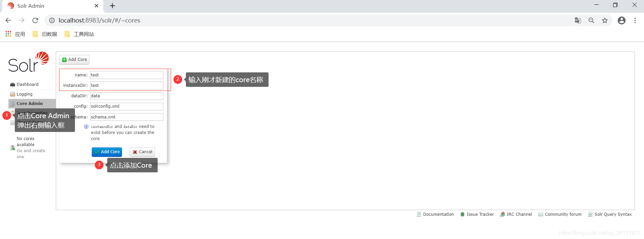Click the Core Admin grid icon
The image size is (644, 239).
[12, 104]
